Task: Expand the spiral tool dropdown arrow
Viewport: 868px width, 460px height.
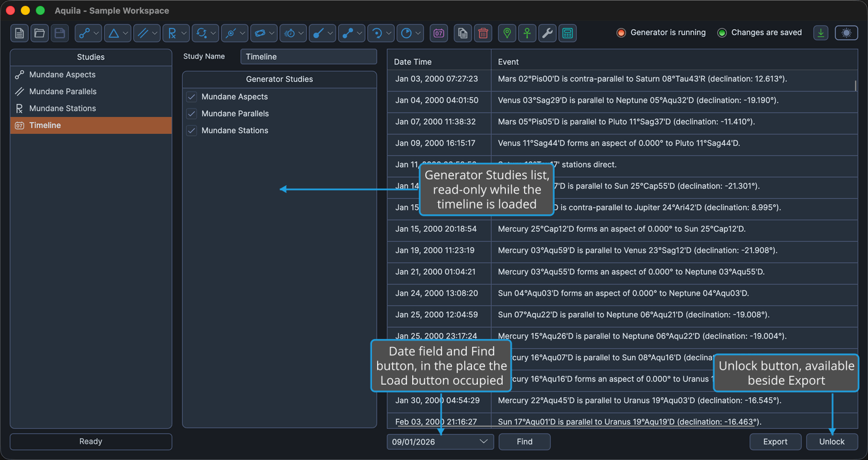Action: tap(389, 33)
